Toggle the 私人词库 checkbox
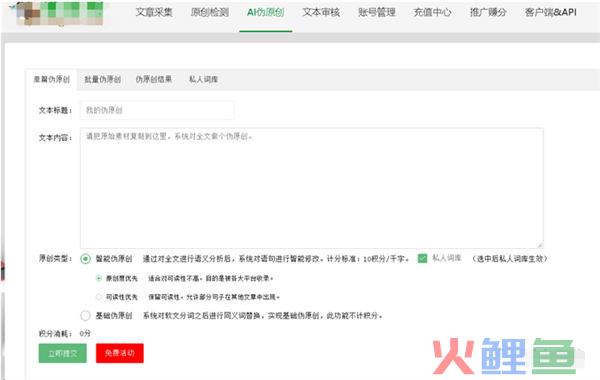600x380 pixels. [x=422, y=258]
